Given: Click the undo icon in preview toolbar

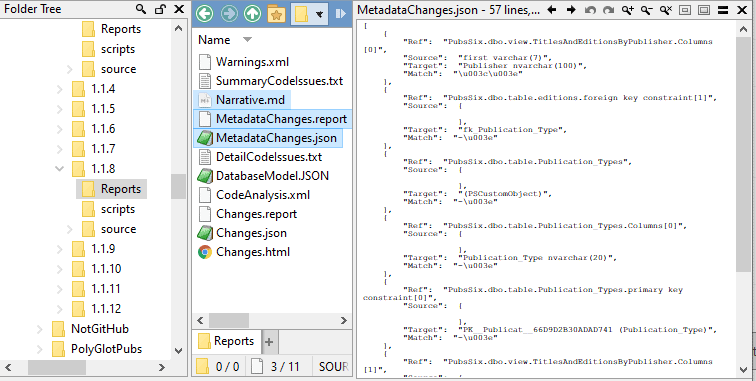Looking at the screenshot, I should tap(590, 10).
